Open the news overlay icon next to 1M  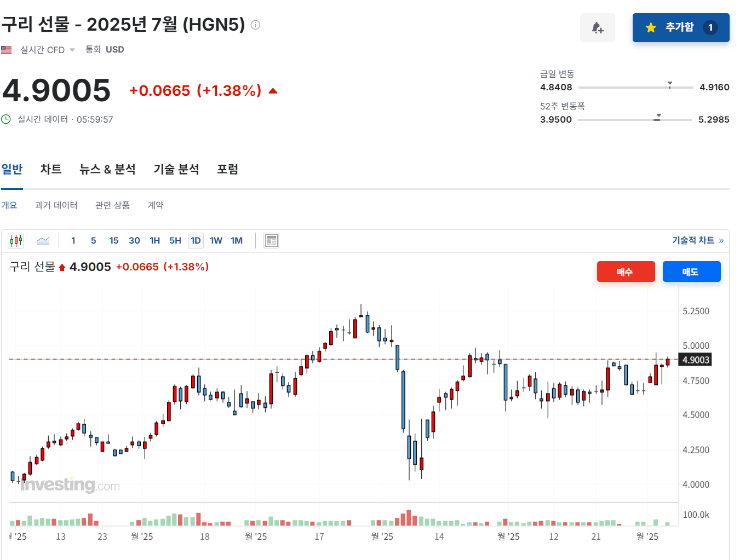tap(271, 240)
